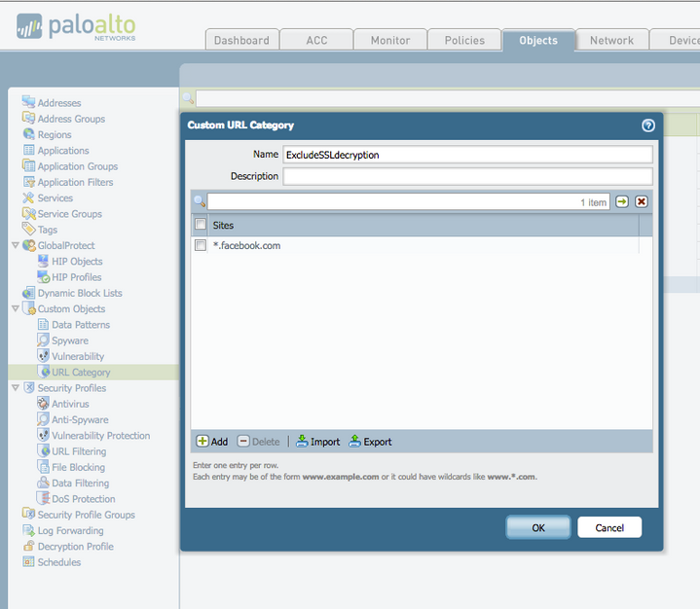Click the Service Groups icon

(28, 213)
